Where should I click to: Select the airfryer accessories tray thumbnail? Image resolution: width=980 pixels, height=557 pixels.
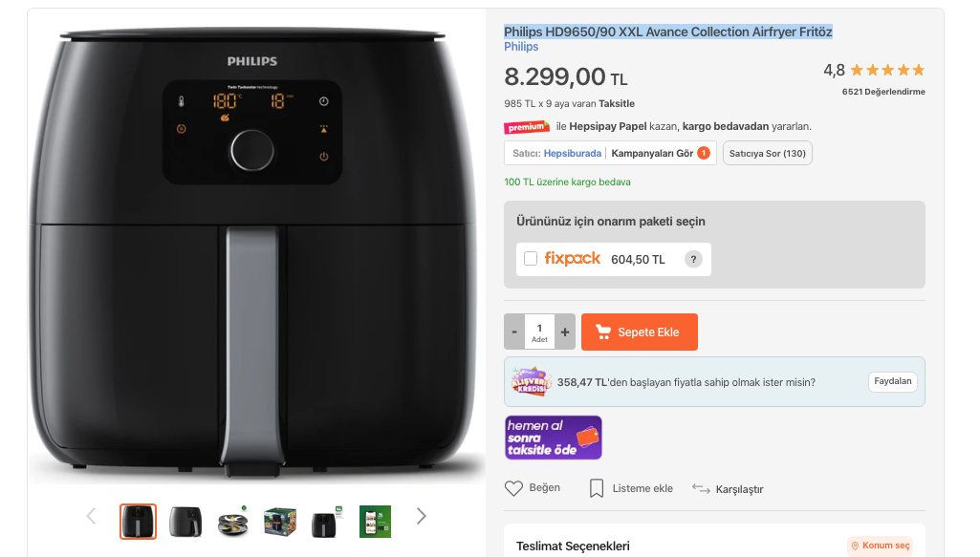[x=232, y=522]
